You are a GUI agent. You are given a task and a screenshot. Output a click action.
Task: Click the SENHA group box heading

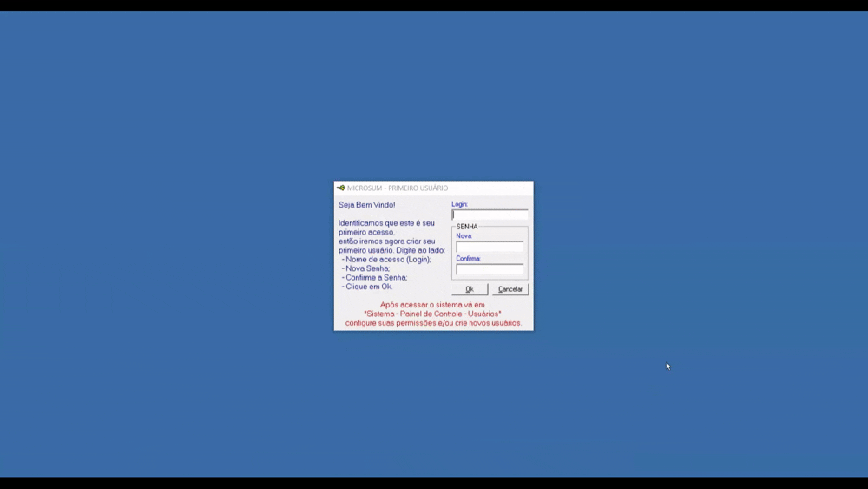pos(467,227)
